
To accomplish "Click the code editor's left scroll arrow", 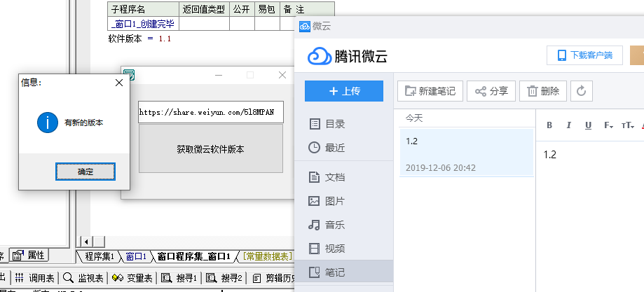I will (x=86, y=242).
